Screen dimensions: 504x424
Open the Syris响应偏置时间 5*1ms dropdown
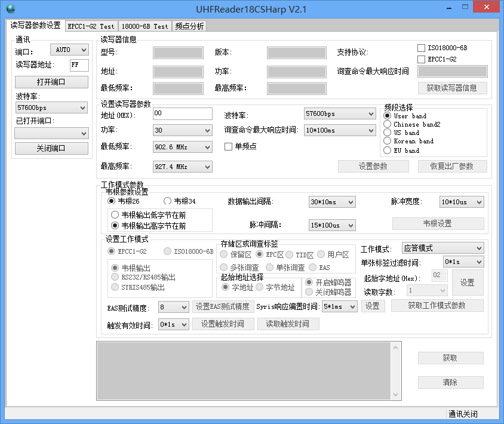(x=339, y=306)
